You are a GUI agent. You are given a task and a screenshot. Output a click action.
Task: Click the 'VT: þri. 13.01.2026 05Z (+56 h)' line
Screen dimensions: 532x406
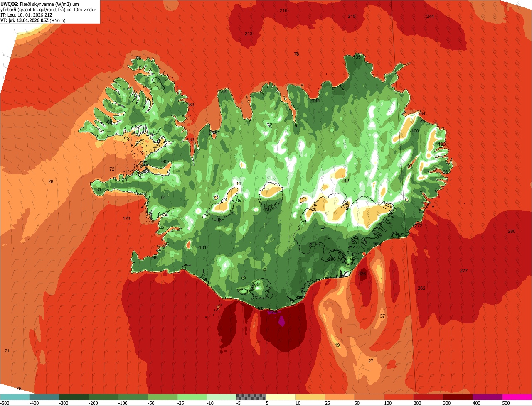pos(33,20)
